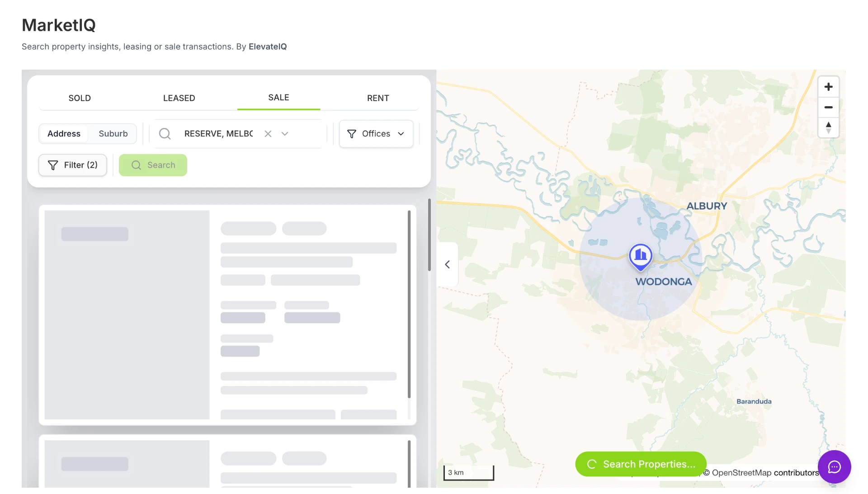Switch to Suburb search mode
The width and height of the screenshot is (868, 494).
(x=113, y=134)
